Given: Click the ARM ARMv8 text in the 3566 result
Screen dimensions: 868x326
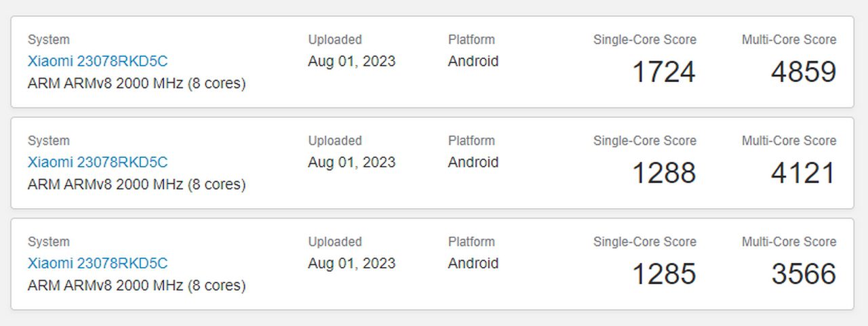Looking at the screenshot, I should click(x=136, y=285).
